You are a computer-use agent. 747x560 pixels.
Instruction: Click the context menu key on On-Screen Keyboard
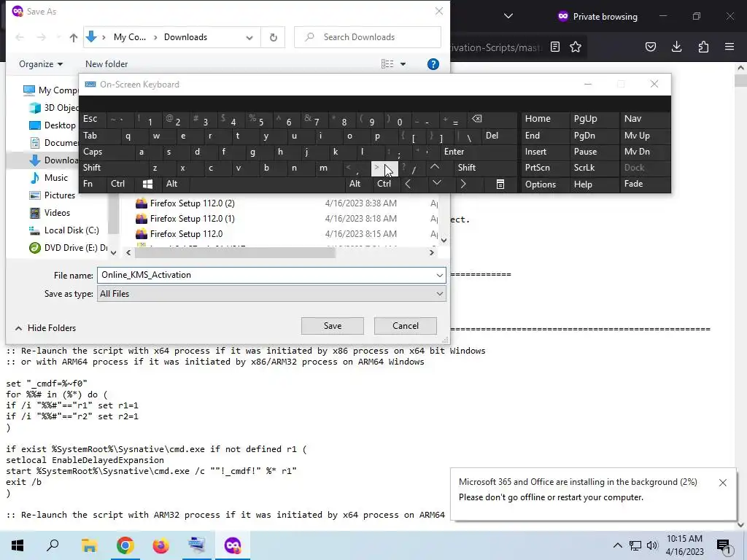[x=500, y=184]
